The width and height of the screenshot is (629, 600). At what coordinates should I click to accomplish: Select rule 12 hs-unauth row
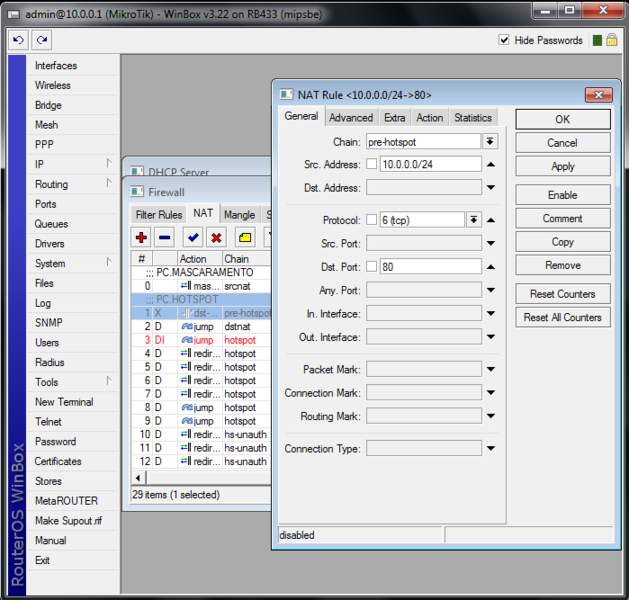pyautogui.click(x=201, y=461)
